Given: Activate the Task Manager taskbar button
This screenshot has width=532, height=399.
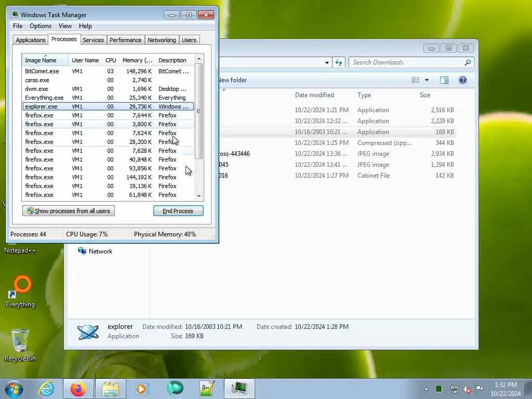Looking at the screenshot, I should 239,389.
